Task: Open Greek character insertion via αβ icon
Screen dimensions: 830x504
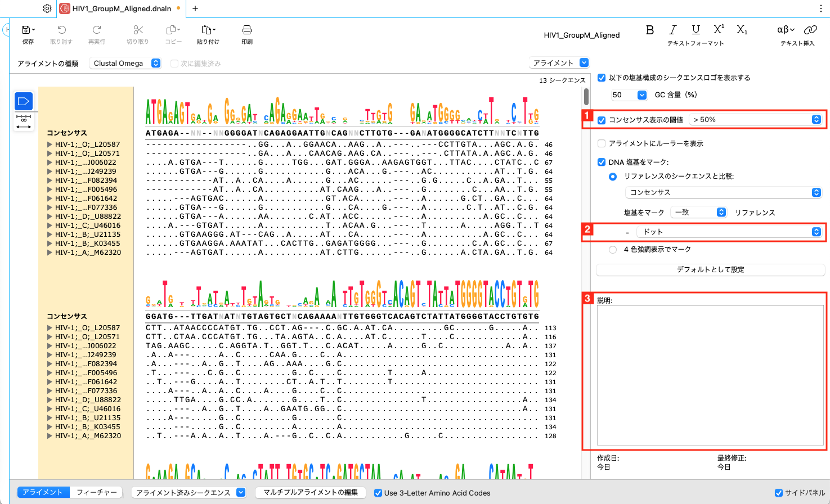Action: point(783,30)
